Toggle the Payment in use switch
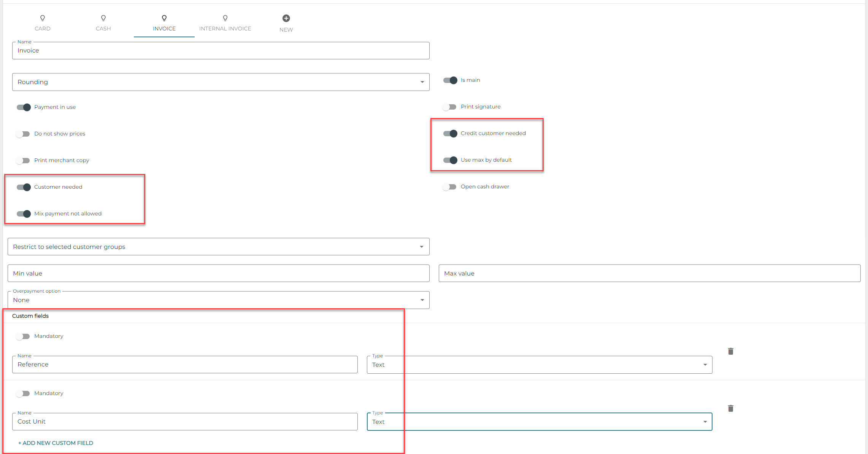 24,107
